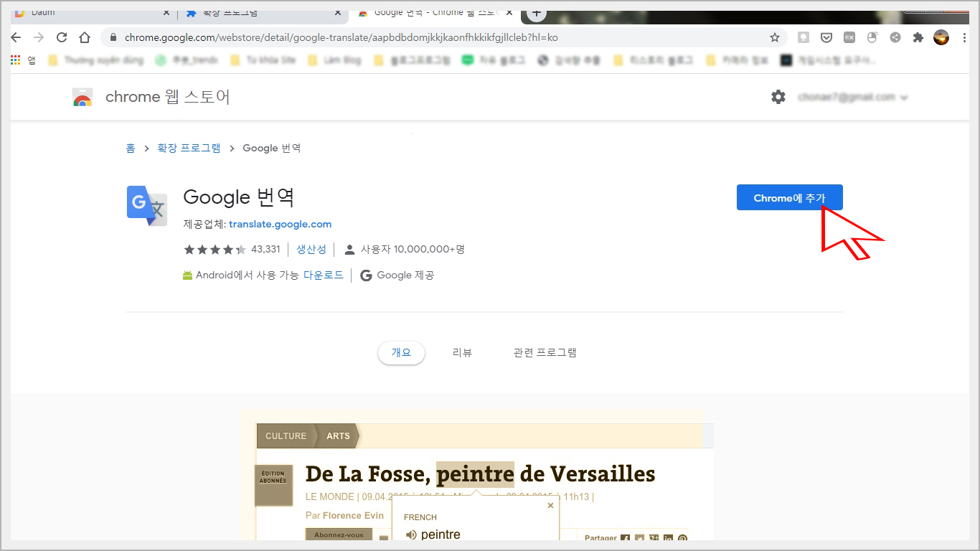Click the Chrome에 추가 button
This screenshot has height=551, width=980.
point(789,198)
